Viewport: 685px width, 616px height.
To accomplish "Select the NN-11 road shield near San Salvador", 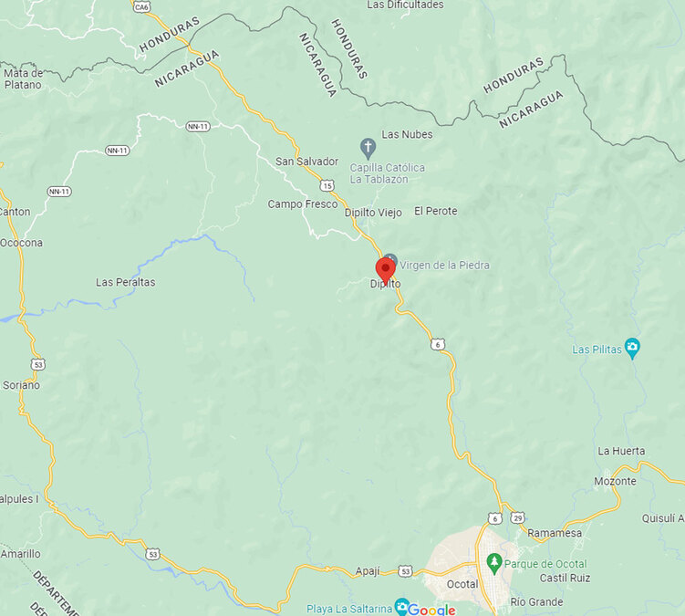I will tap(198, 127).
